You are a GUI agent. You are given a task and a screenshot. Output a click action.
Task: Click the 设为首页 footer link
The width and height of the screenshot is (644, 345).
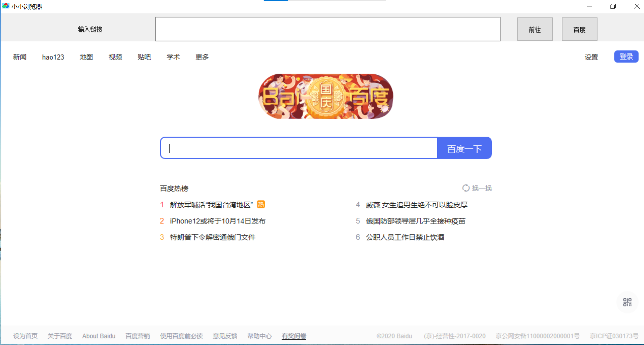click(x=25, y=336)
